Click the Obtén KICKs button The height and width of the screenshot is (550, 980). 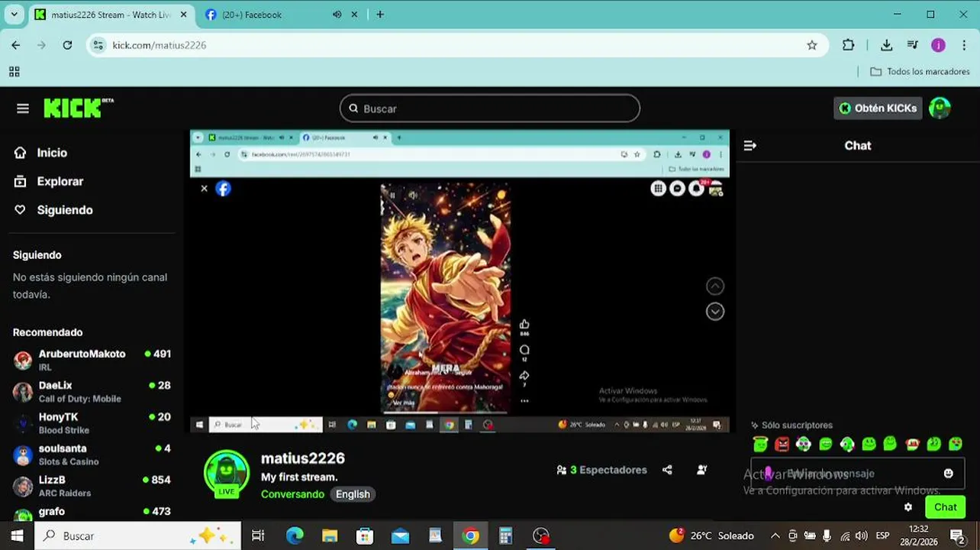(878, 108)
